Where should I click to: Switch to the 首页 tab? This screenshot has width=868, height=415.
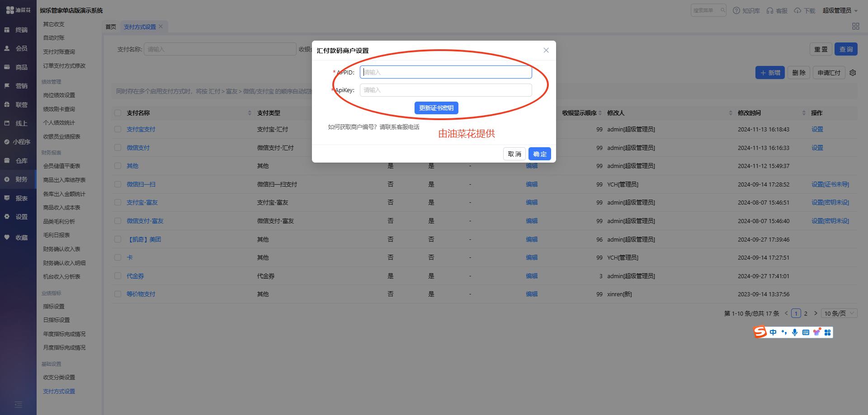point(111,27)
